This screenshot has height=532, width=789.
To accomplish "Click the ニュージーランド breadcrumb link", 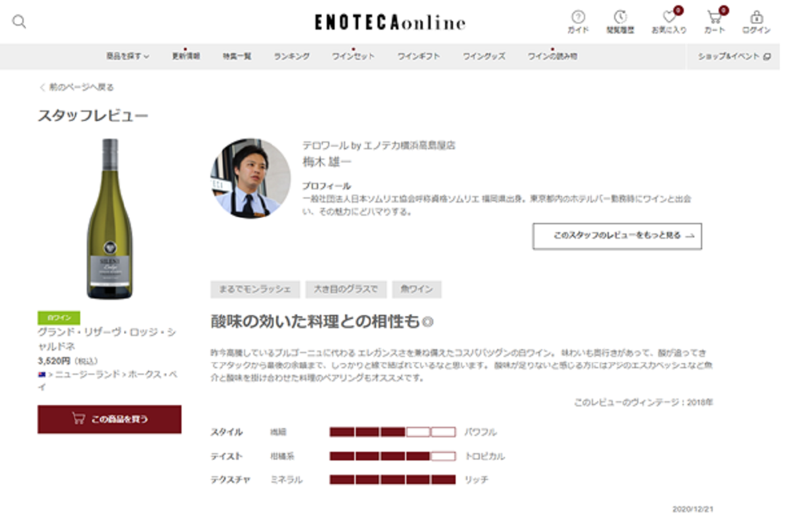I will pos(86,374).
